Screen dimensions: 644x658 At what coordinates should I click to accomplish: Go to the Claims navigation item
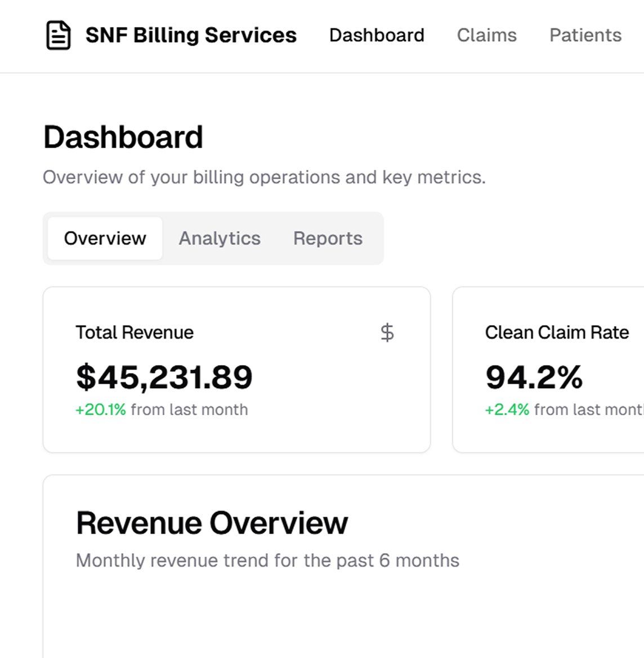click(x=486, y=35)
